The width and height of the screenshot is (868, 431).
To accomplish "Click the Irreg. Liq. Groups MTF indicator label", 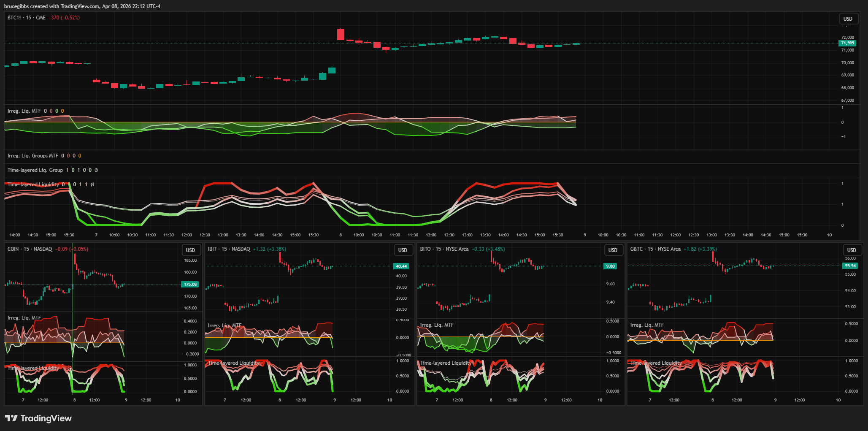I will point(32,156).
